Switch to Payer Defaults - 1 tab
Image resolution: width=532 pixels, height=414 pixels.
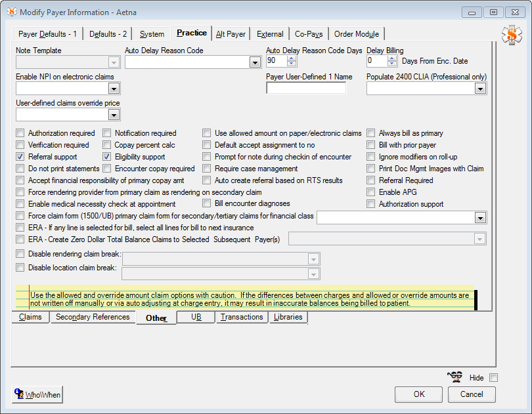point(47,34)
